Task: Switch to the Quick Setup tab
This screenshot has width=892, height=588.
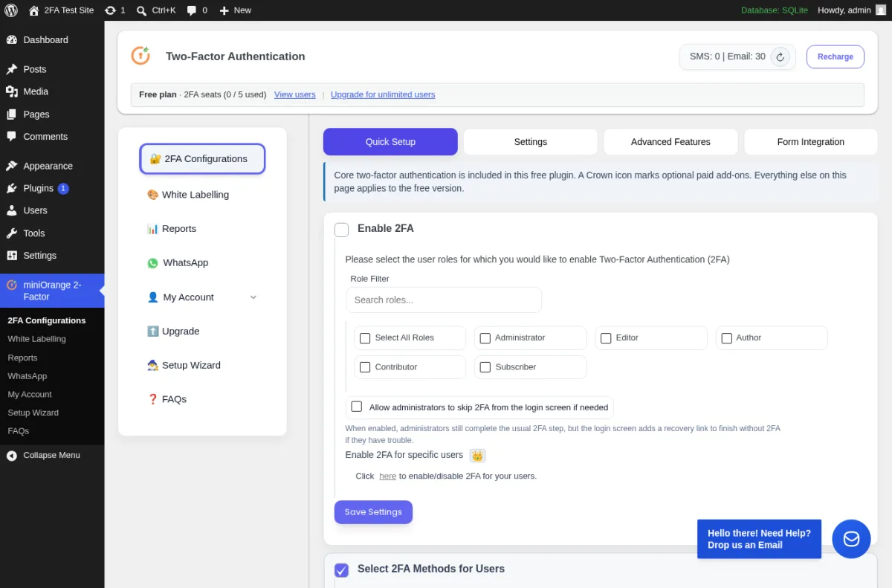Action: [390, 142]
